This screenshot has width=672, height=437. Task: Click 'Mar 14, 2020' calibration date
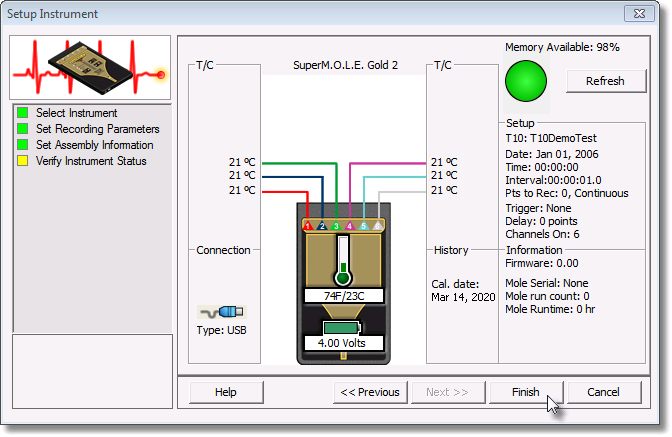pyautogui.click(x=463, y=297)
